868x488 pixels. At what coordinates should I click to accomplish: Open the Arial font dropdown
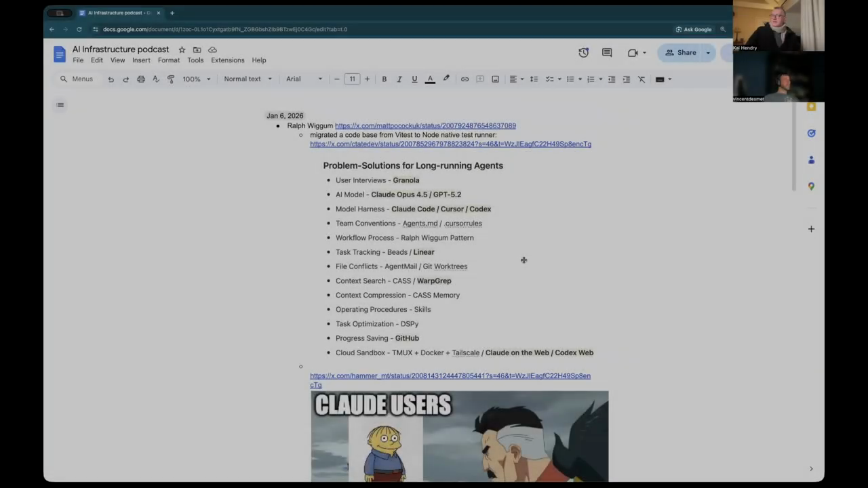tap(303, 79)
